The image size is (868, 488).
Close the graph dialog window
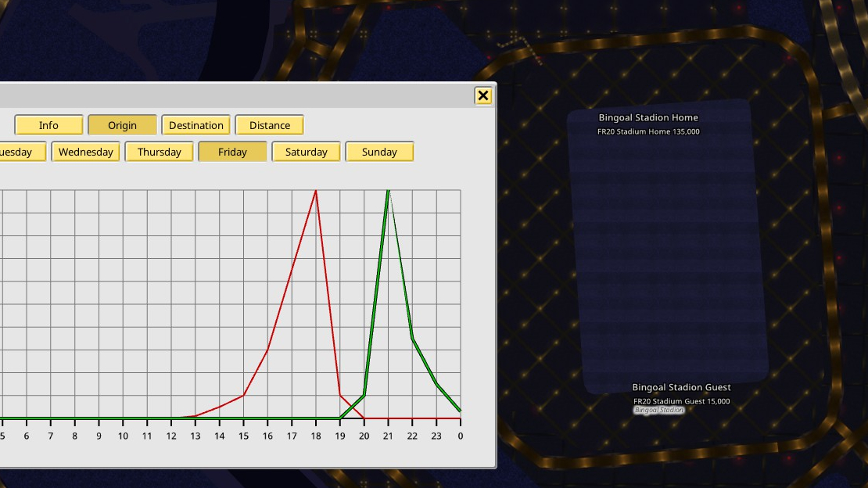(482, 96)
